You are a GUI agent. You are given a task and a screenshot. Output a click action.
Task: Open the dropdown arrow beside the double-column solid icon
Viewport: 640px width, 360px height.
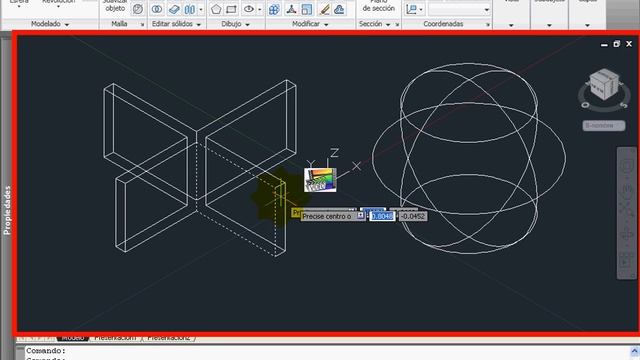(x=200, y=9)
